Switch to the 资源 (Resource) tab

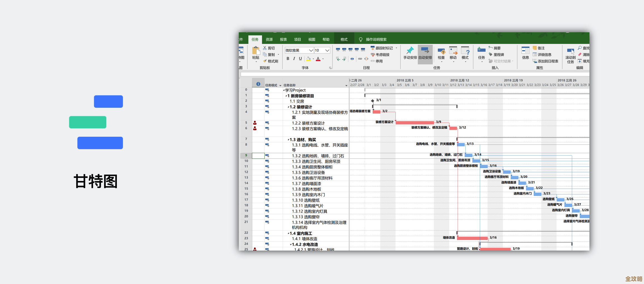[269, 40]
